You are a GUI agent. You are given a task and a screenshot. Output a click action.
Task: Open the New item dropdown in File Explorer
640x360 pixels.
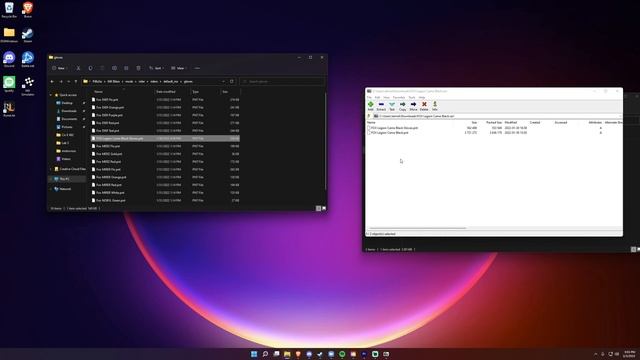[x=59, y=68]
